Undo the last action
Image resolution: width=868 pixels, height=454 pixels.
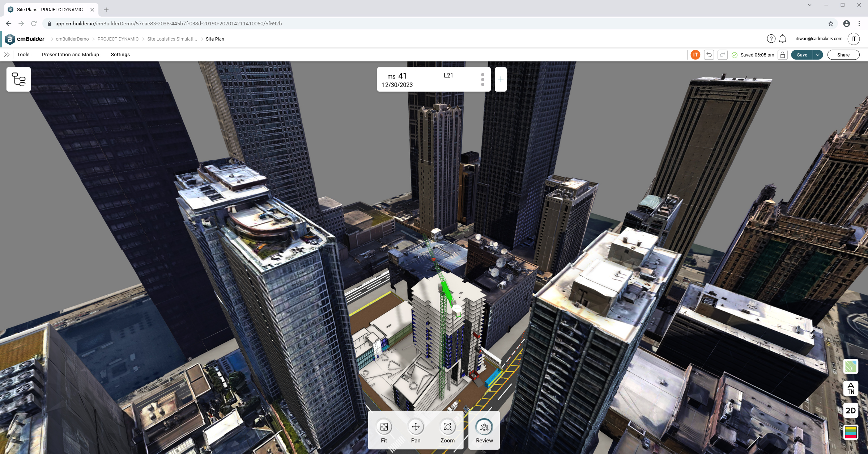[709, 55]
